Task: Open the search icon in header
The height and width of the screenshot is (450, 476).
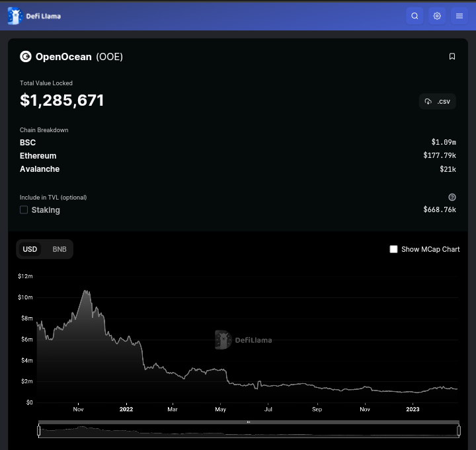Action: coord(415,16)
